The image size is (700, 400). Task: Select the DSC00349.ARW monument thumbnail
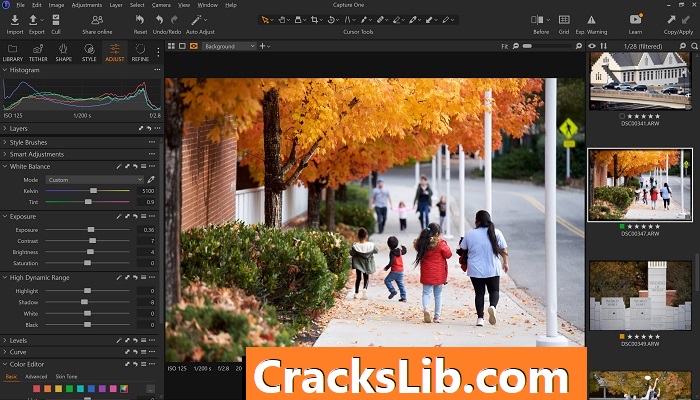click(640, 296)
